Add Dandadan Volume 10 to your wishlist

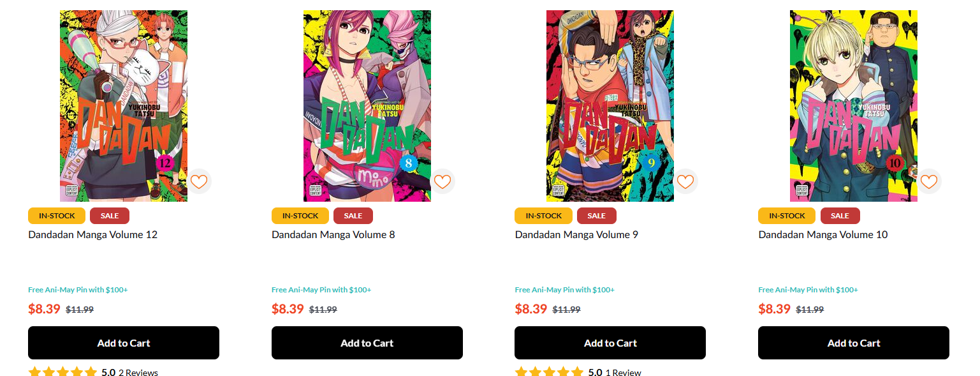coord(929,181)
